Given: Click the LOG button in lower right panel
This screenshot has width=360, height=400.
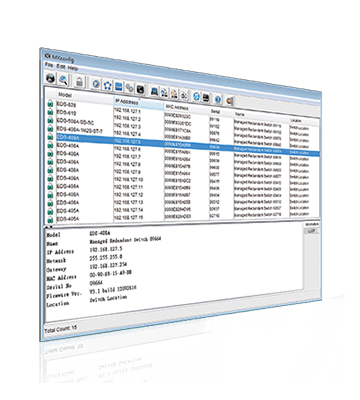Looking at the screenshot, I should point(312,231).
